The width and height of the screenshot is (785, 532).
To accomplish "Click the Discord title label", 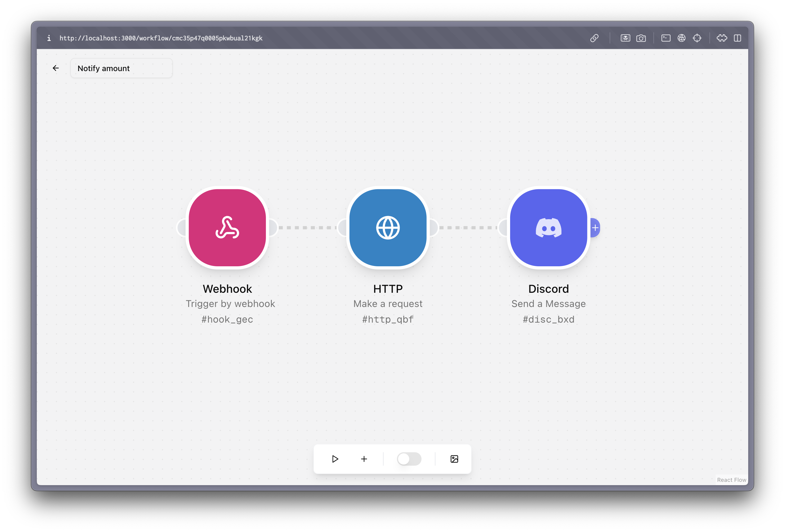I will click(x=549, y=289).
